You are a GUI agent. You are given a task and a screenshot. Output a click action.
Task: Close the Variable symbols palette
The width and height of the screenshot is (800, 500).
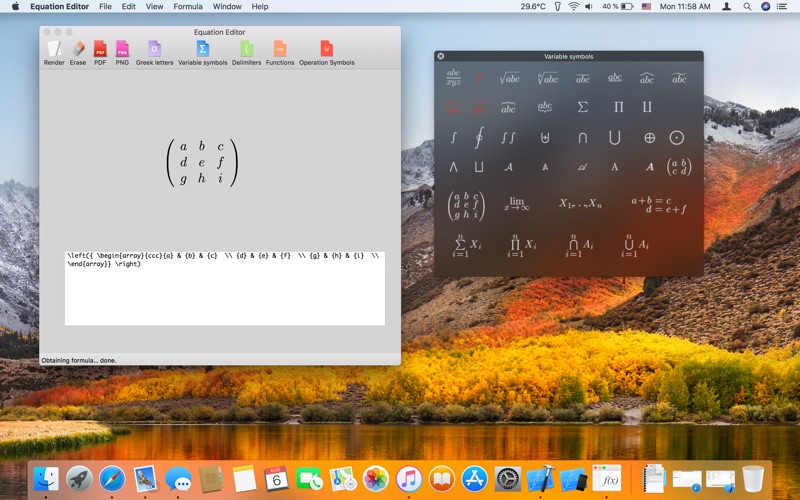click(x=441, y=56)
